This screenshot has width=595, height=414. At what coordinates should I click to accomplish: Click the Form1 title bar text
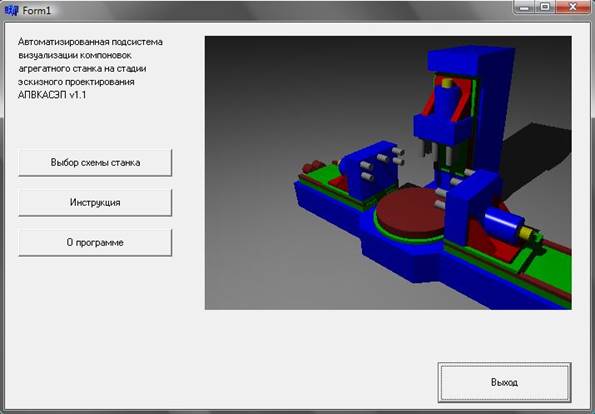(x=36, y=11)
